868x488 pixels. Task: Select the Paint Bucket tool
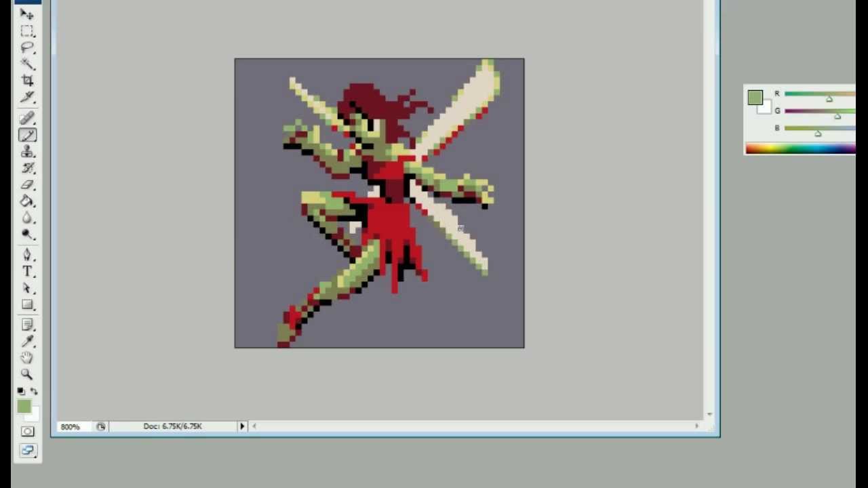pos(27,201)
